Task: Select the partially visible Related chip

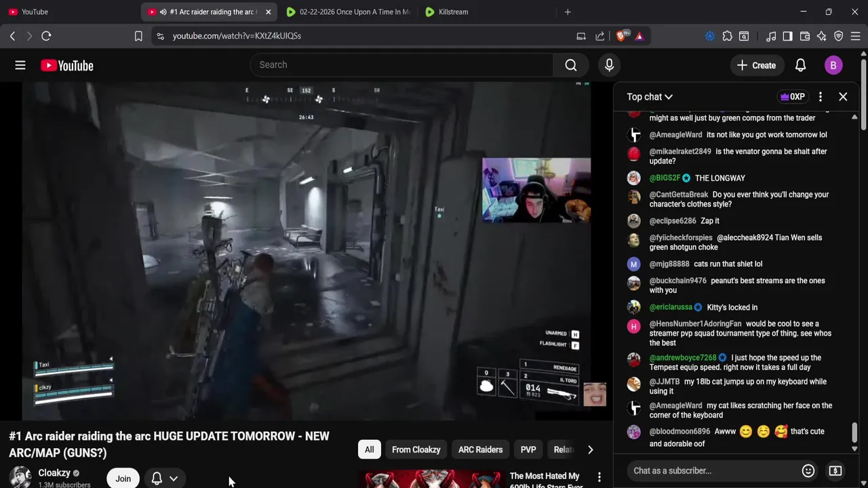Action: 563,449
